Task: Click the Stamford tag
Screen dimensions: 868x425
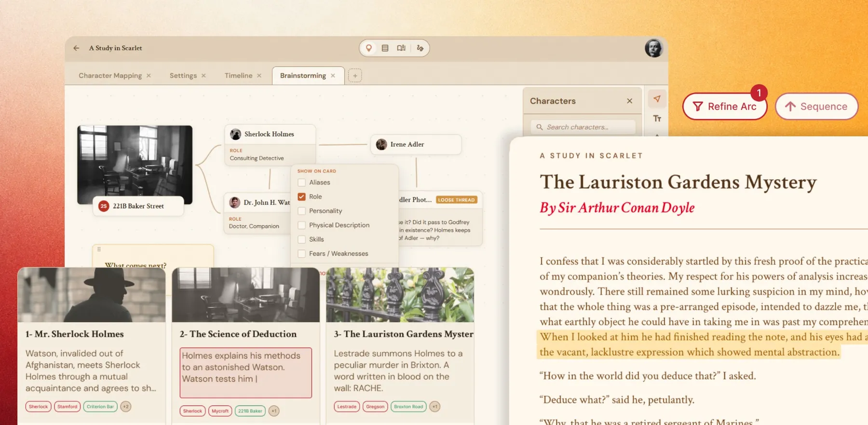Action: [x=67, y=407]
